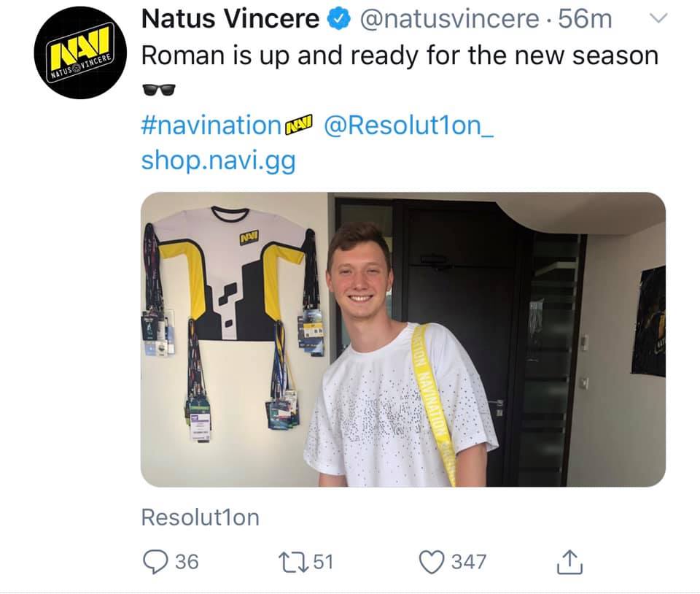The width and height of the screenshot is (700, 594).
Task: Open the #navination hashtag
Action: pyautogui.click(x=210, y=126)
